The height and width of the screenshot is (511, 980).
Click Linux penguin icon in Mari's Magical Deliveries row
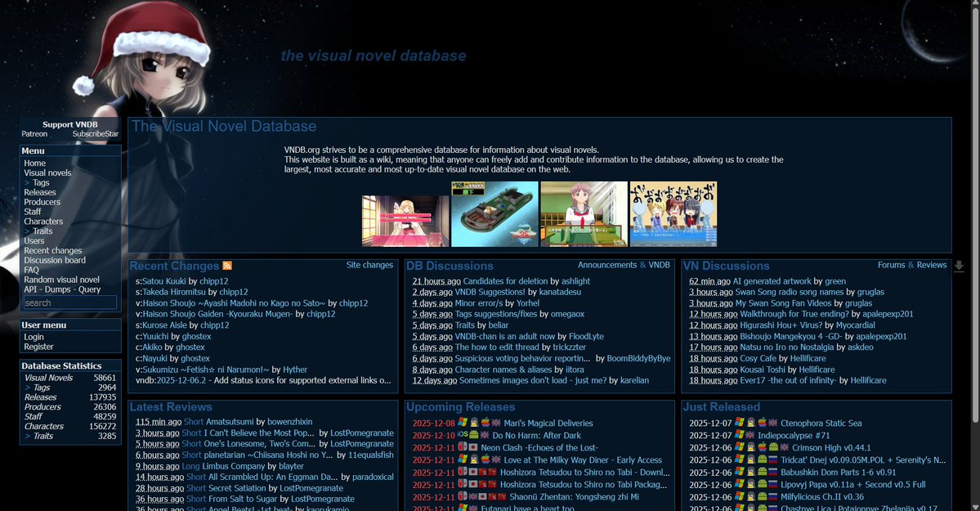tap(474, 423)
